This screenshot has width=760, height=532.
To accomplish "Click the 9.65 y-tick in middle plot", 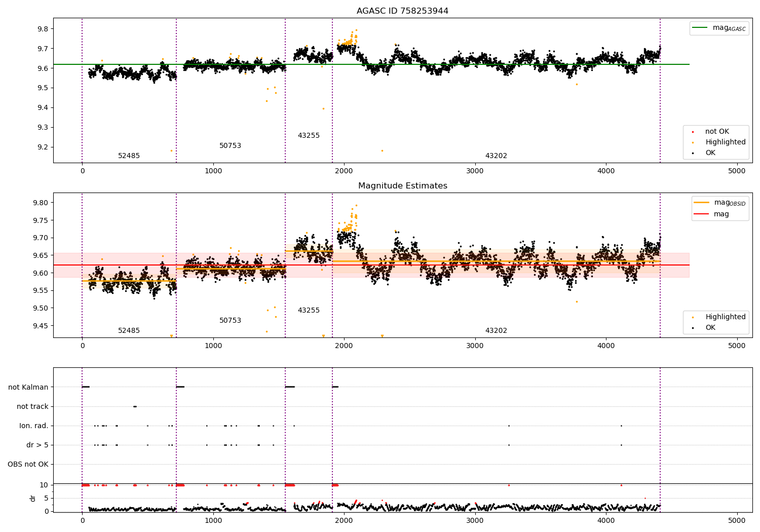I will coord(41,256).
